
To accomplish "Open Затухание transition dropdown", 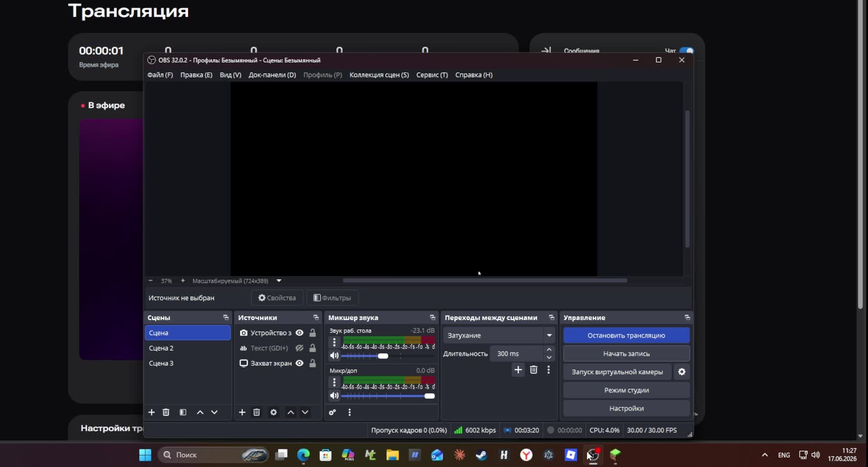I will (x=499, y=335).
